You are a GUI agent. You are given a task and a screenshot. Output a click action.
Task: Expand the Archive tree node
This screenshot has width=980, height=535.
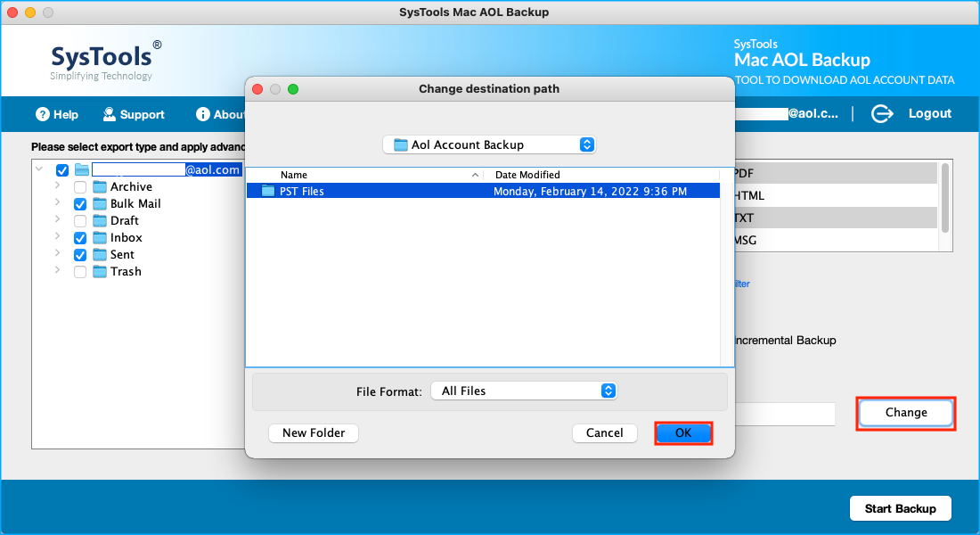(x=58, y=185)
